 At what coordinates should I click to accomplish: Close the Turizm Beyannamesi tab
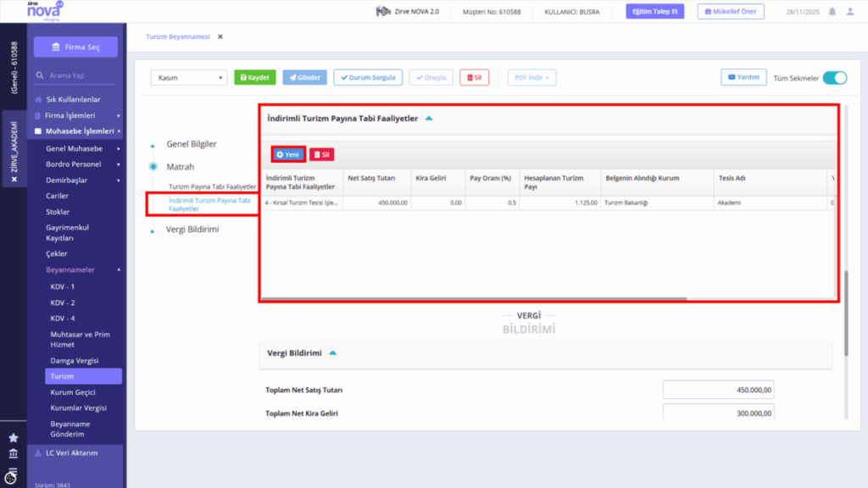pos(220,36)
